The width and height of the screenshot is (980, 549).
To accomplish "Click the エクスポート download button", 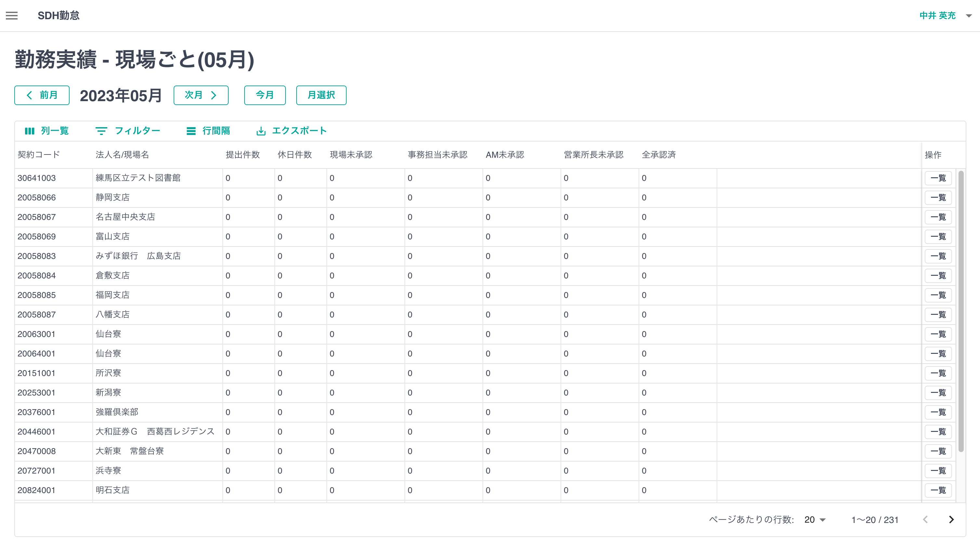I will pos(291,131).
